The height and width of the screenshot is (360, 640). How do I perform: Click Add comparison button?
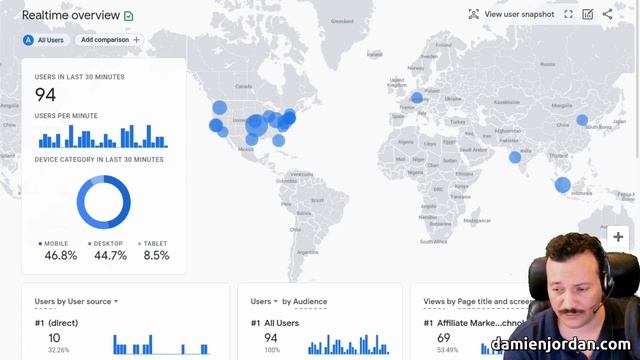point(109,40)
